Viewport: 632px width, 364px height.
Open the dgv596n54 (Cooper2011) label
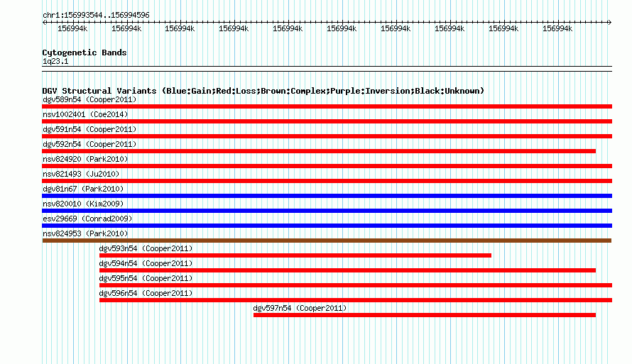(146, 293)
